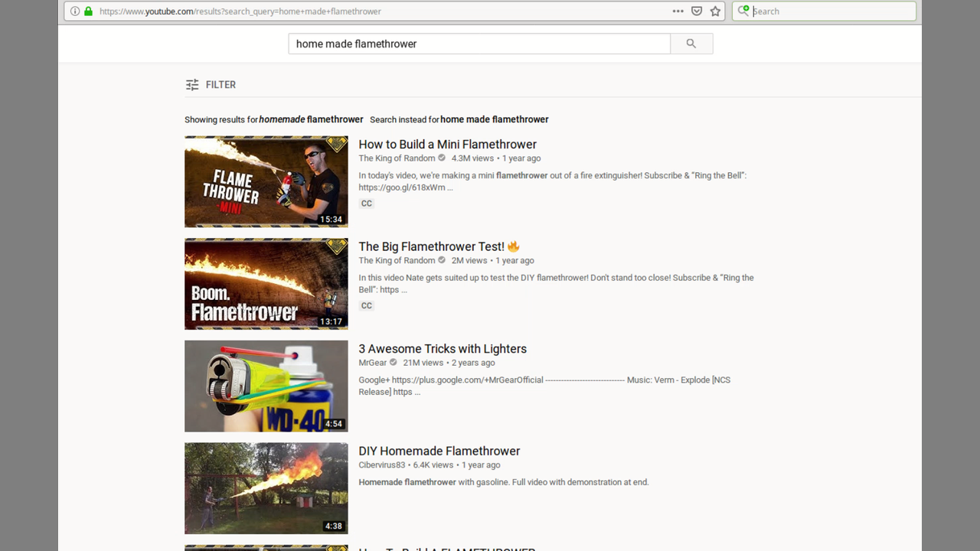Search instead for 'home made flamethrower'
The height and width of the screenshot is (551, 980).
click(494, 119)
